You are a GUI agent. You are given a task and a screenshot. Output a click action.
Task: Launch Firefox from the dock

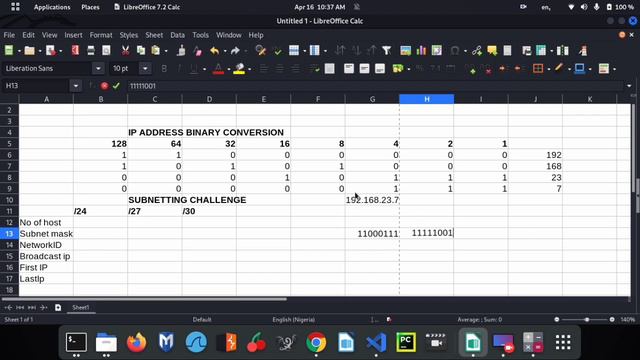point(136,342)
